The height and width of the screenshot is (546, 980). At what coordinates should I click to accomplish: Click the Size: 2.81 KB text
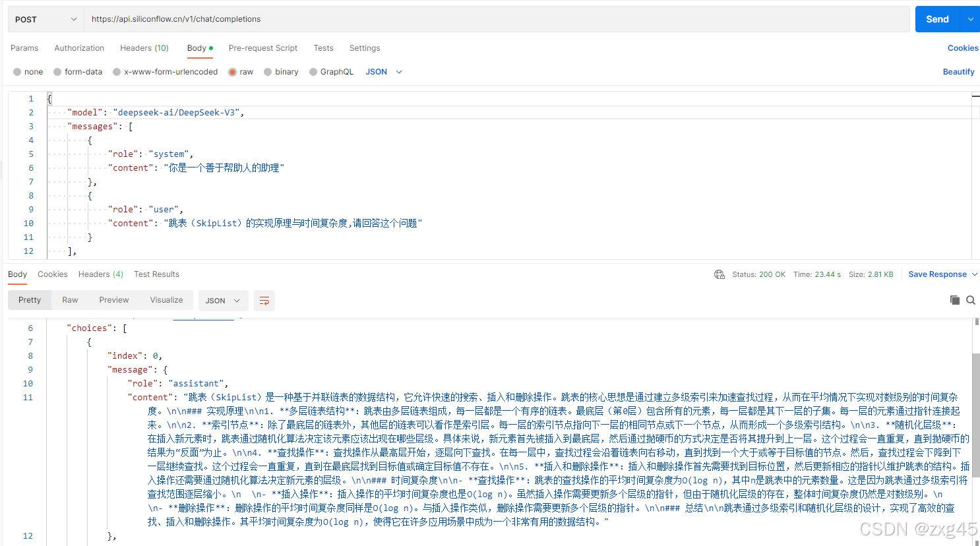(x=871, y=274)
